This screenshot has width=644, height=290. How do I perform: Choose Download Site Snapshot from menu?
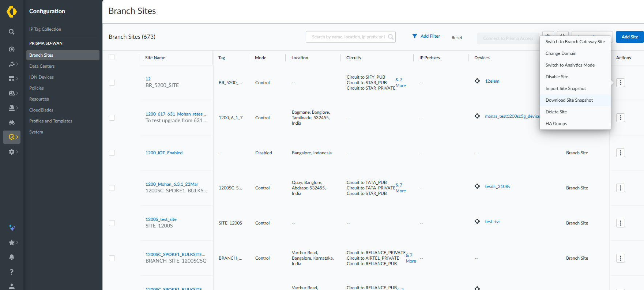[x=569, y=100]
